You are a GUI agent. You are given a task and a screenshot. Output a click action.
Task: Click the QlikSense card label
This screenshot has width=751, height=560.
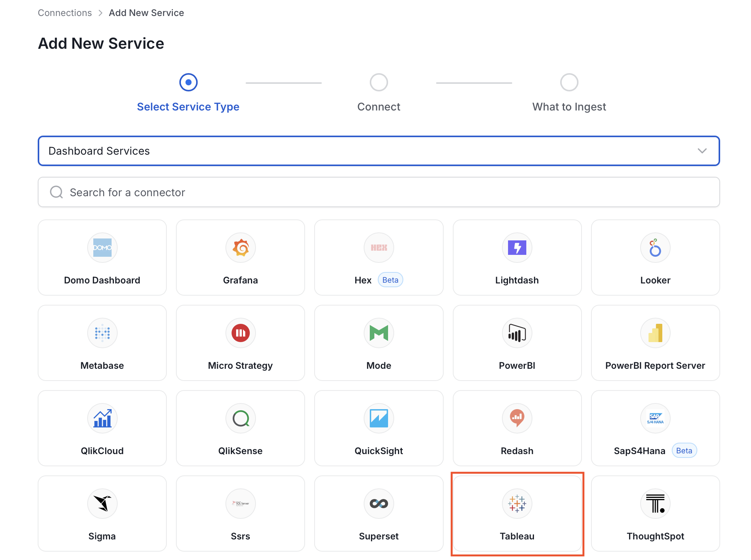[241, 451]
